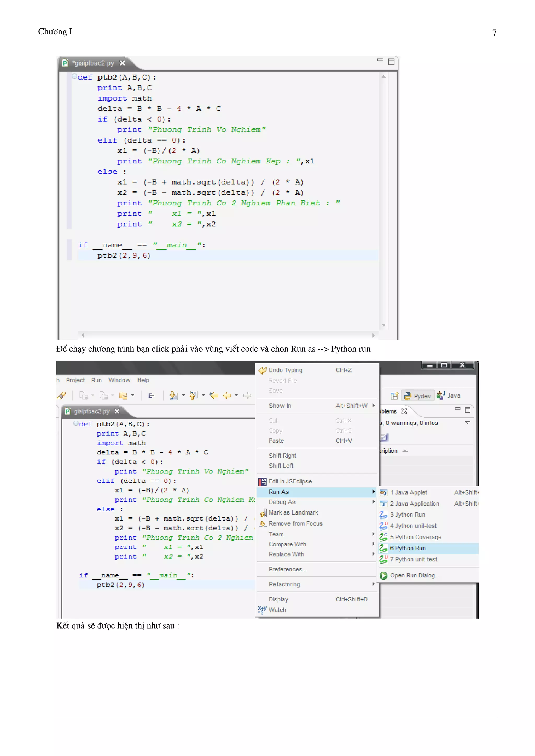535x756 pixels.
Task: Expand Compare With submenu
Action: [x=318, y=544]
